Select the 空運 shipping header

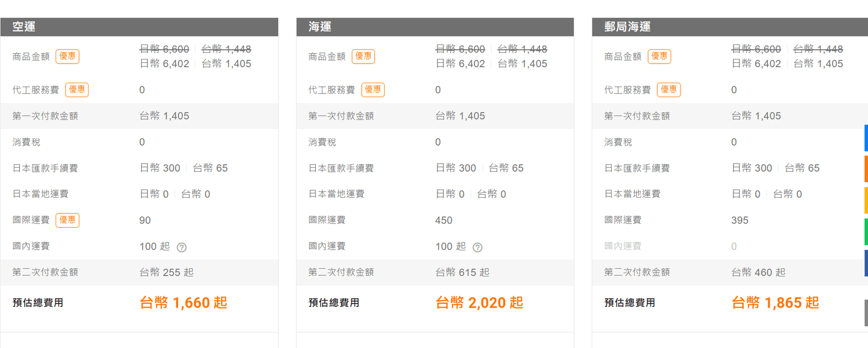(139, 27)
